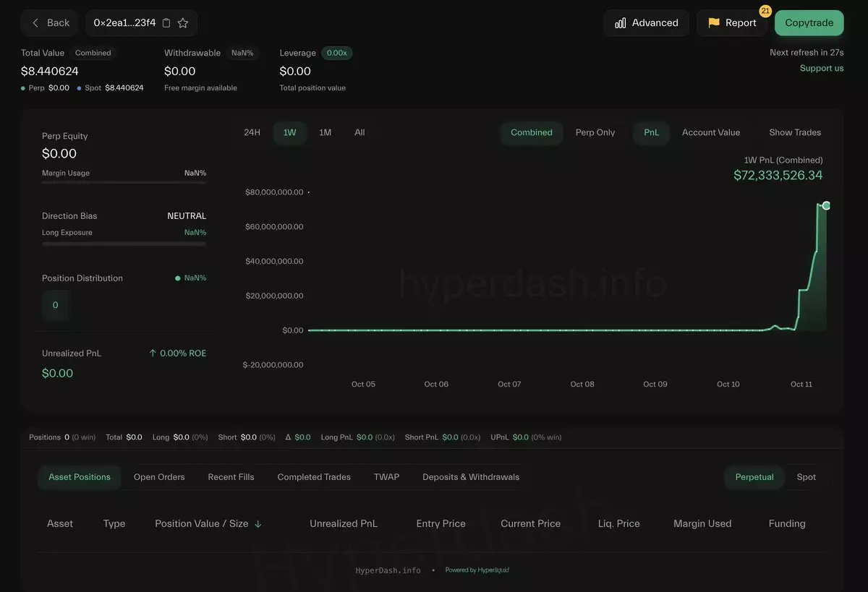Click the Margin Usage progress bar
The image size is (868, 592).
124,183
